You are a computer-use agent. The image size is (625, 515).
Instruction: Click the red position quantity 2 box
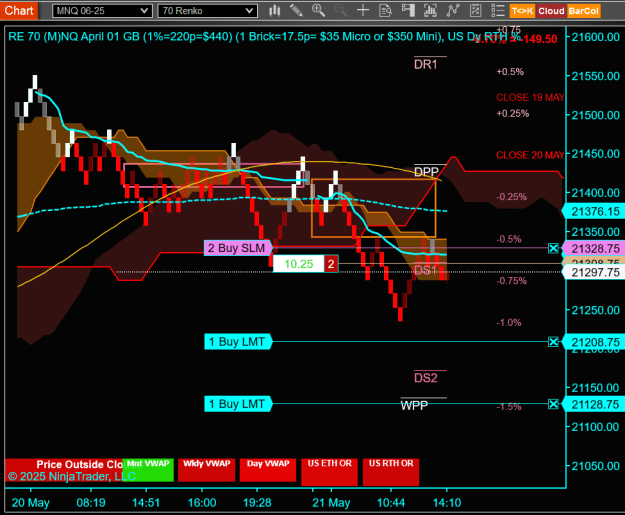tap(331, 264)
